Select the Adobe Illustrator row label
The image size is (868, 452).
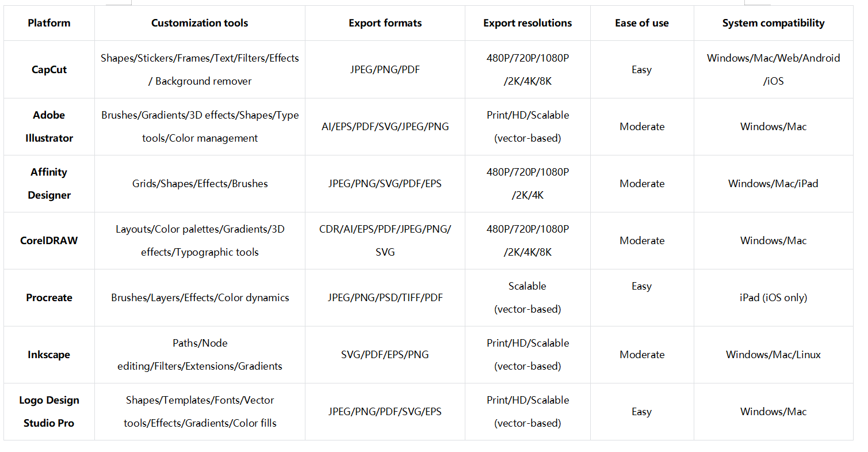coord(49,127)
